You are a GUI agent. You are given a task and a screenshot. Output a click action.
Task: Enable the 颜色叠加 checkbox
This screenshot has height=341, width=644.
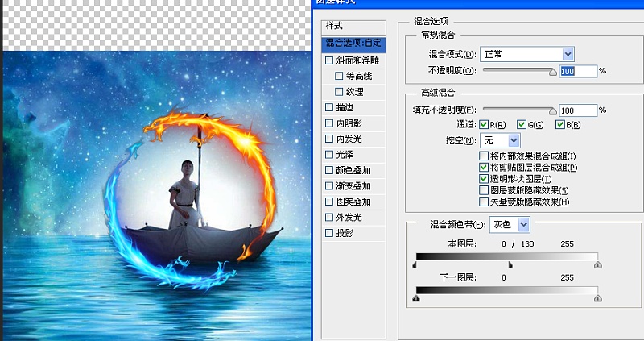329,170
